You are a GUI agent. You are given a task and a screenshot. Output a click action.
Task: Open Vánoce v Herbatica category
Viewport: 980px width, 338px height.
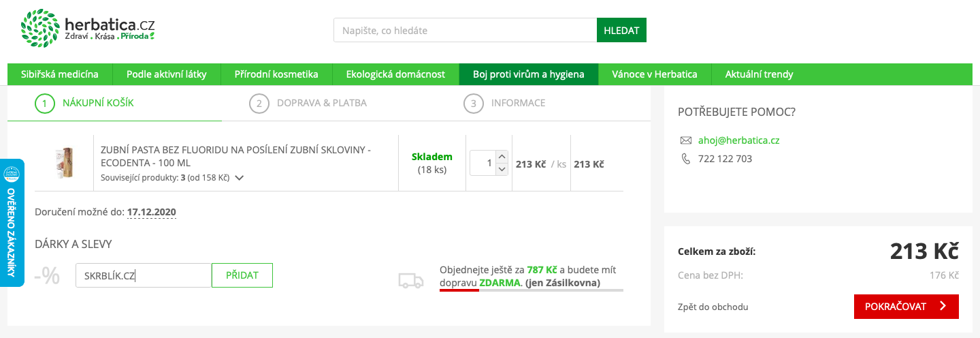pyautogui.click(x=654, y=74)
